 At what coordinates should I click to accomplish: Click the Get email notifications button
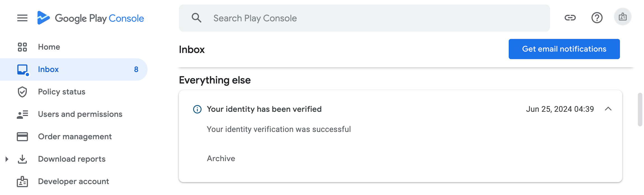point(564,49)
